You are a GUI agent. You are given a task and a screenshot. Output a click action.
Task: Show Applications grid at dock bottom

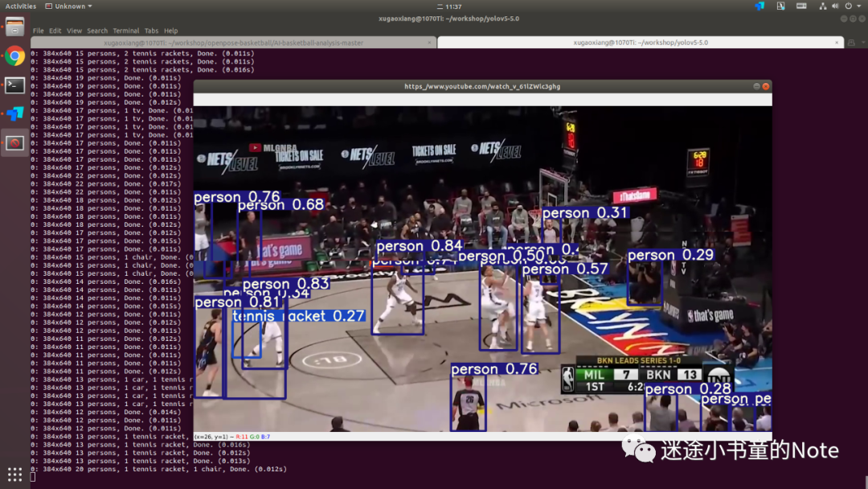coord(15,475)
